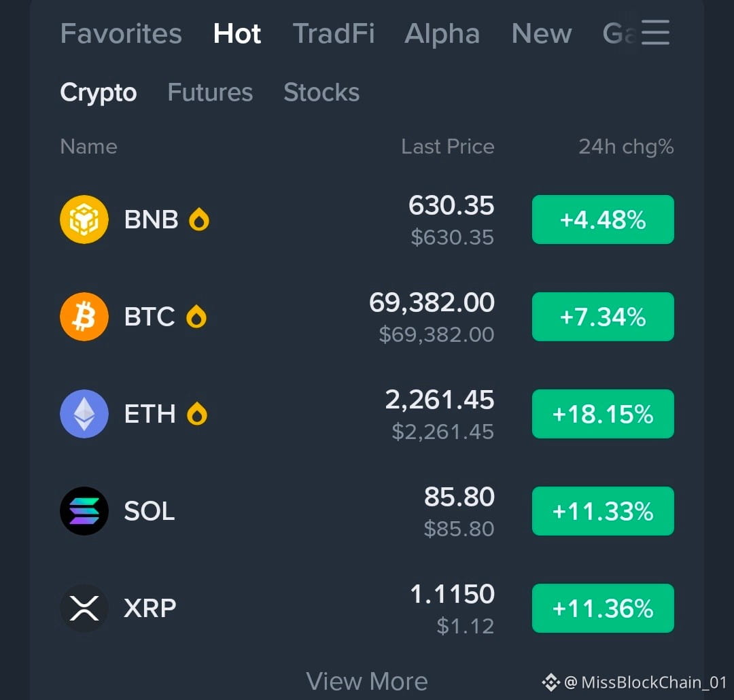Select the Futures sub-tab
The image size is (734, 700).
pos(210,92)
